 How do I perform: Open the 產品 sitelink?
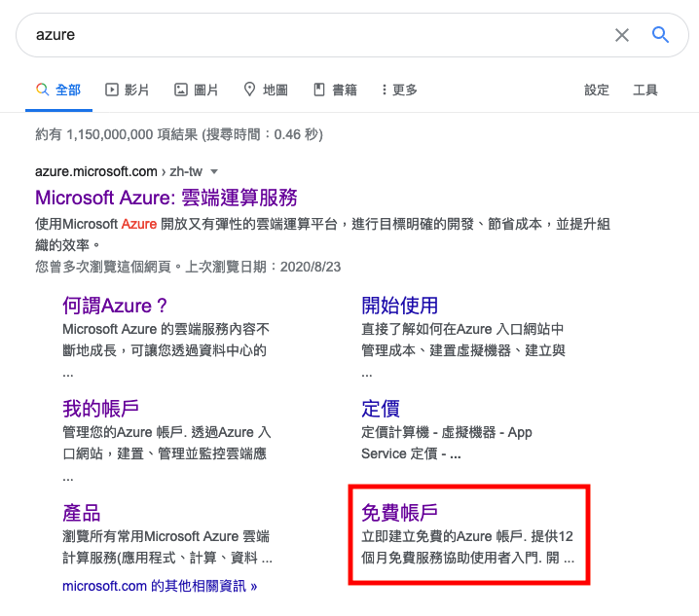(x=82, y=513)
